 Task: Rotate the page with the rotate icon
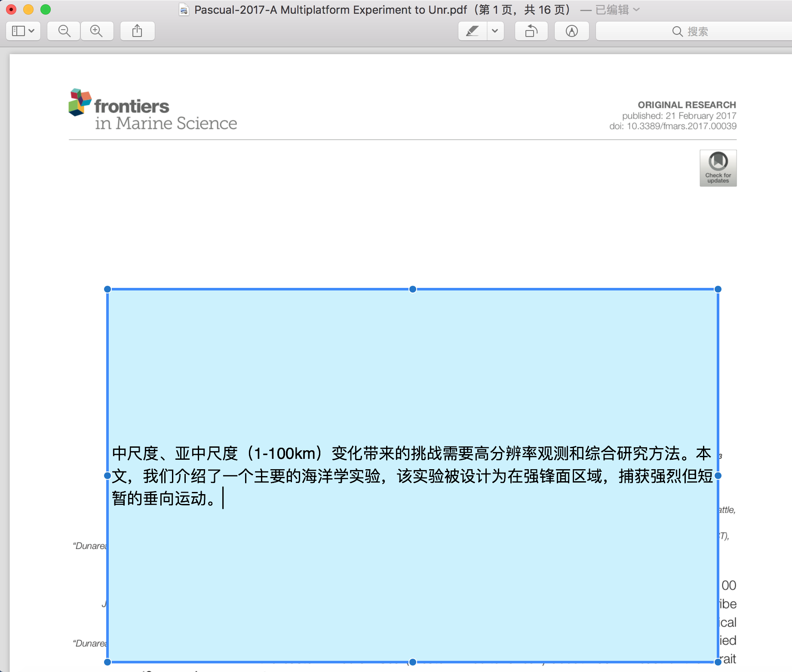click(531, 31)
